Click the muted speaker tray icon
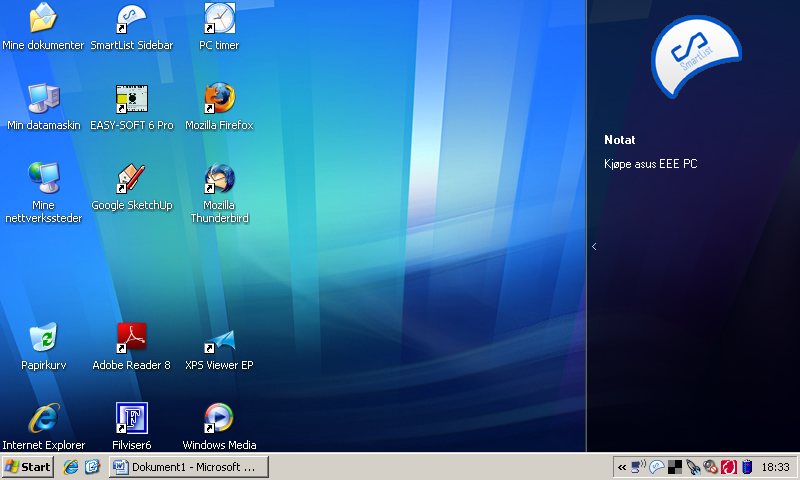Image resolution: width=800 pixels, height=480 pixels. [710, 467]
